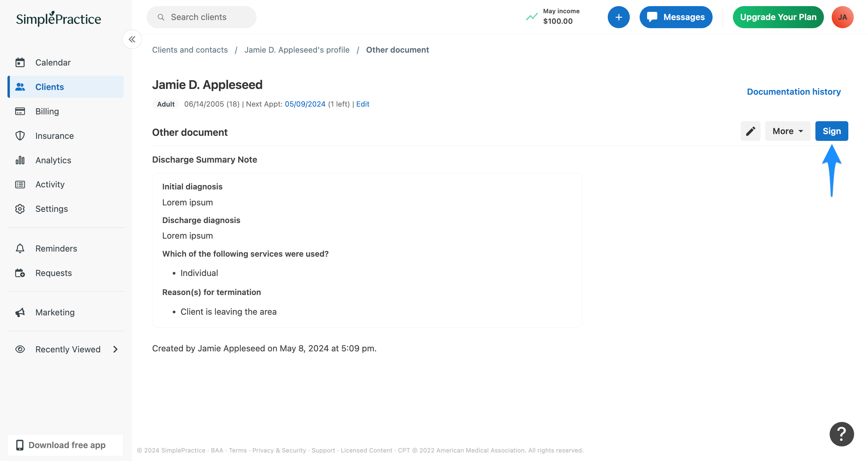The image size is (868, 461).
Task: Open help via the question mark bubble
Action: 841,434
